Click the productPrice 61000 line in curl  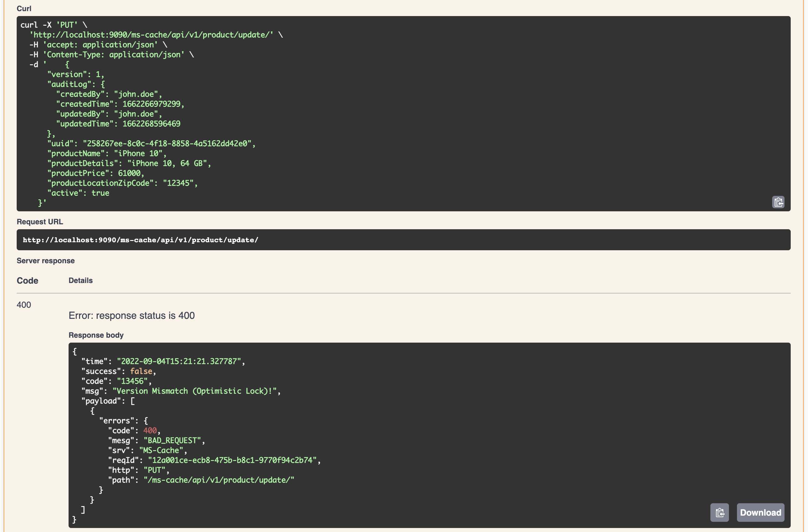96,174
